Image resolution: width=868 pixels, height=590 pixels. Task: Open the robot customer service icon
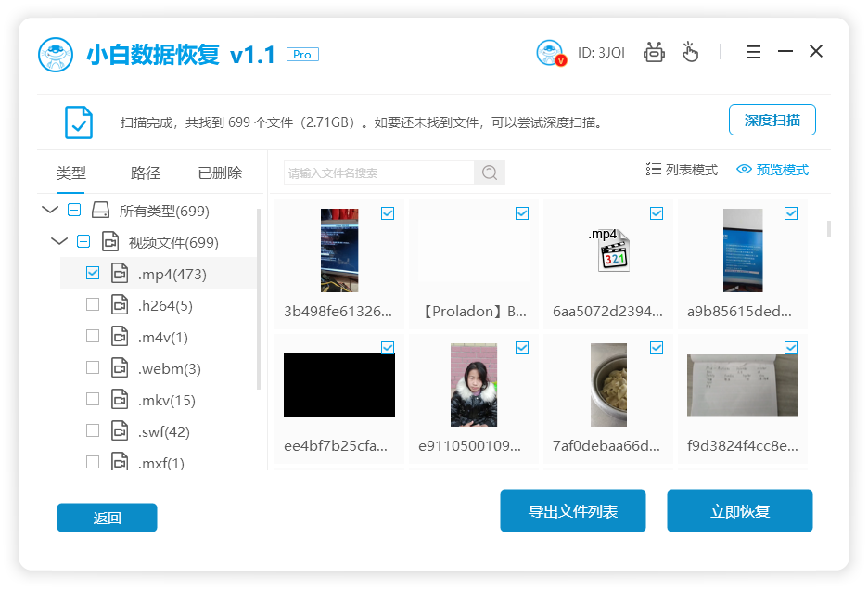(654, 52)
